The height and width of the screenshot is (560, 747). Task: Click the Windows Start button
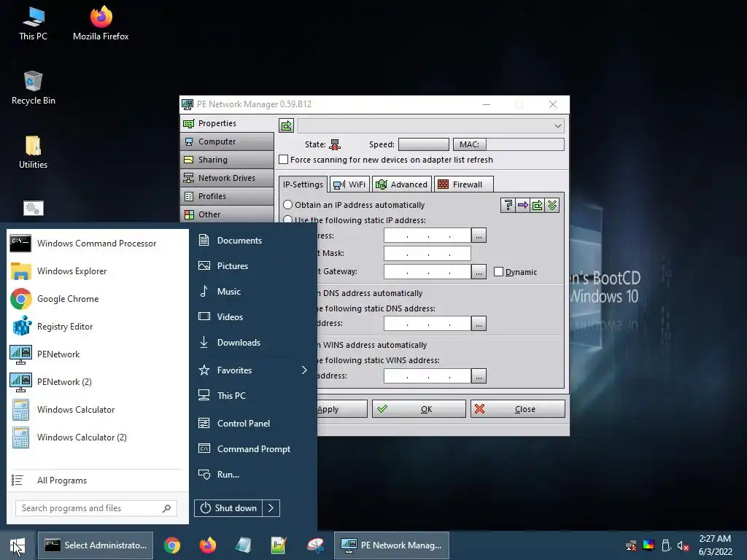pyautogui.click(x=18, y=545)
